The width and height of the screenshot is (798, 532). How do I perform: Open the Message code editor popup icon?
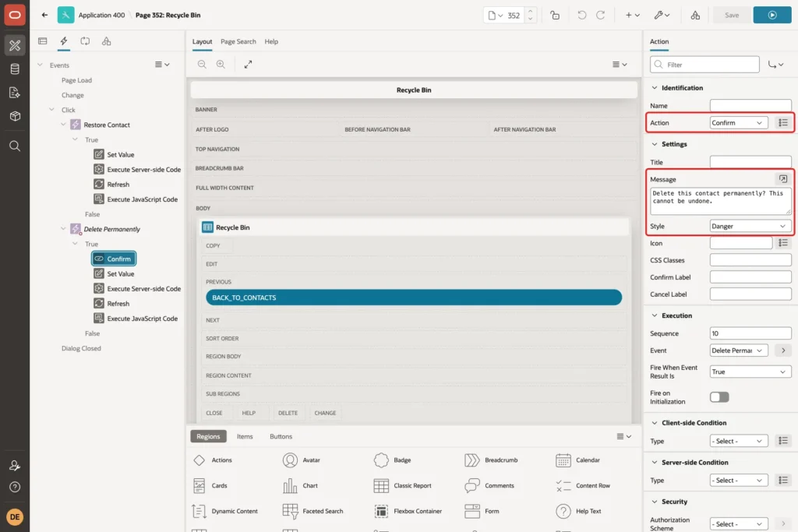coord(782,178)
